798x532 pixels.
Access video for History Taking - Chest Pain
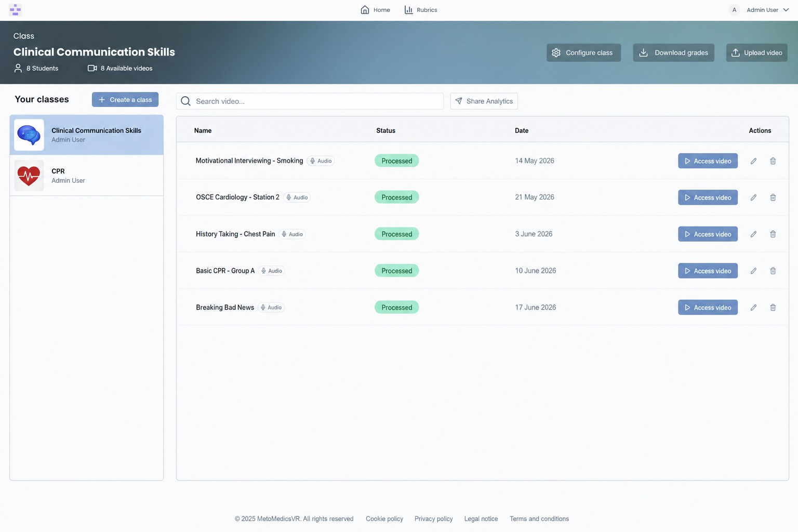[708, 234]
